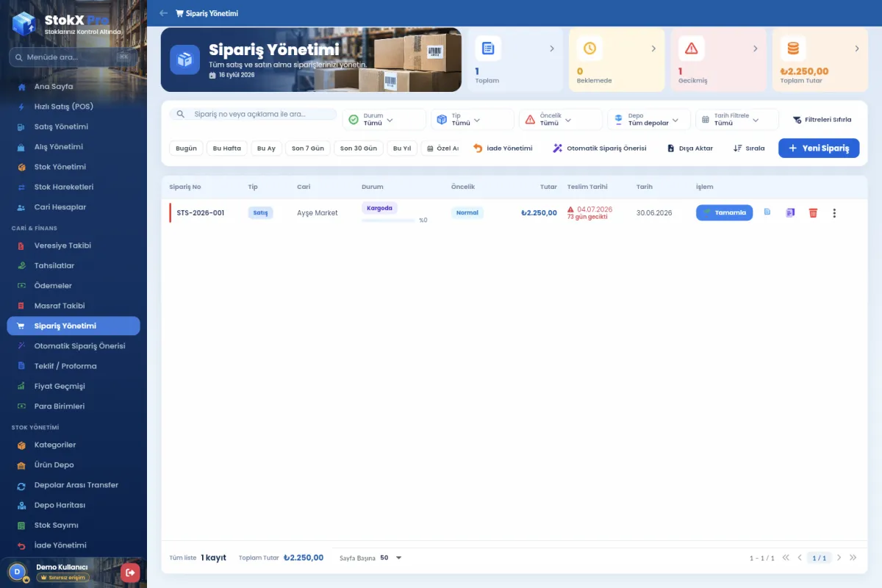Click the Demo Kullanıcı avatar
Screen dimensions: 882x588
tap(17, 572)
